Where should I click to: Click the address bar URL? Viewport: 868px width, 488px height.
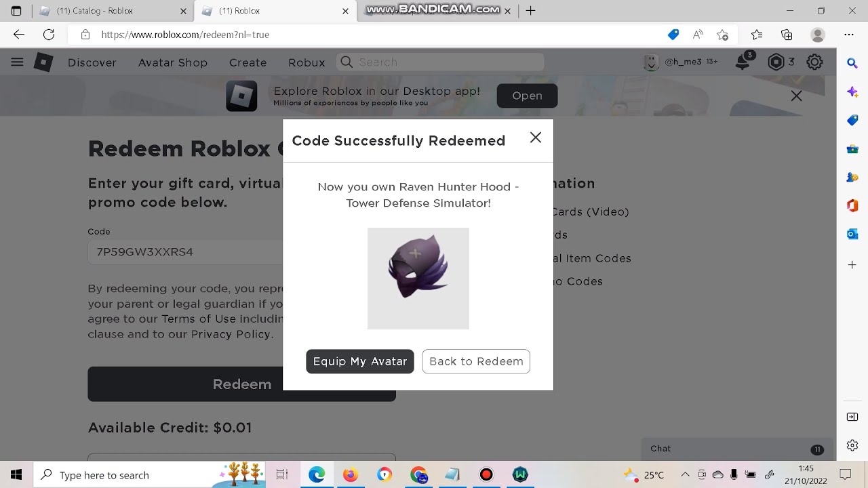point(185,35)
